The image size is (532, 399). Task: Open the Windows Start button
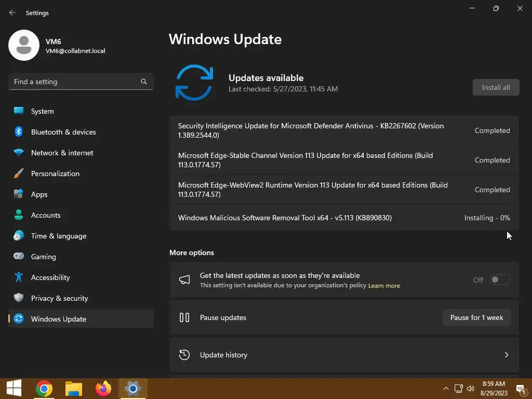click(x=14, y=388)
